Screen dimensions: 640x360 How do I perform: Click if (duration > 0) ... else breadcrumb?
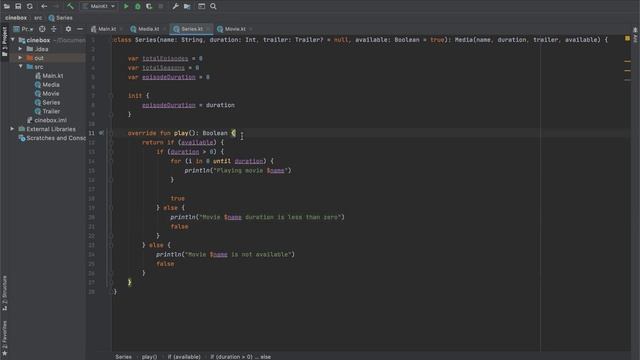pyautogui.click(x=240, y=357)
